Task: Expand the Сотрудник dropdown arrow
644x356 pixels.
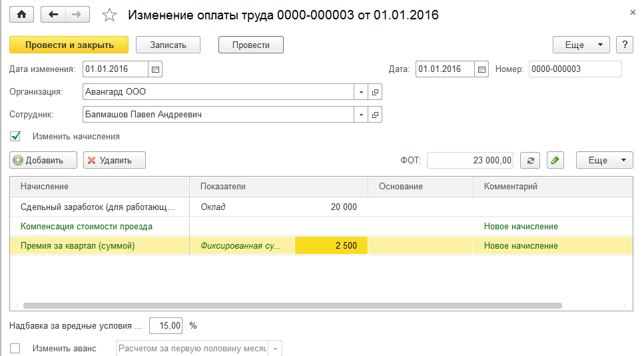Action: (x=361, y=115)
